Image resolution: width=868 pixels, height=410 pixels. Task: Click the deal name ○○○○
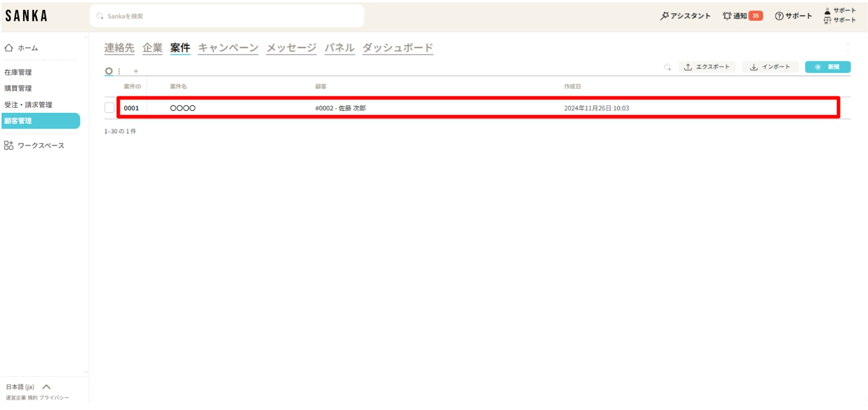(183, 108)
